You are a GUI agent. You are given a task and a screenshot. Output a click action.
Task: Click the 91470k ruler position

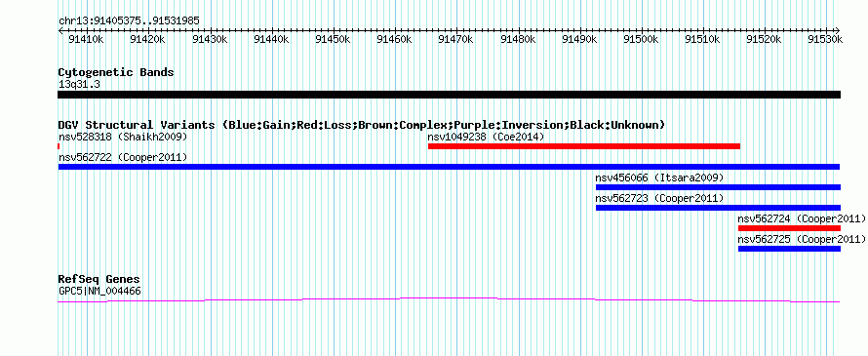click(x=456, y=39)
